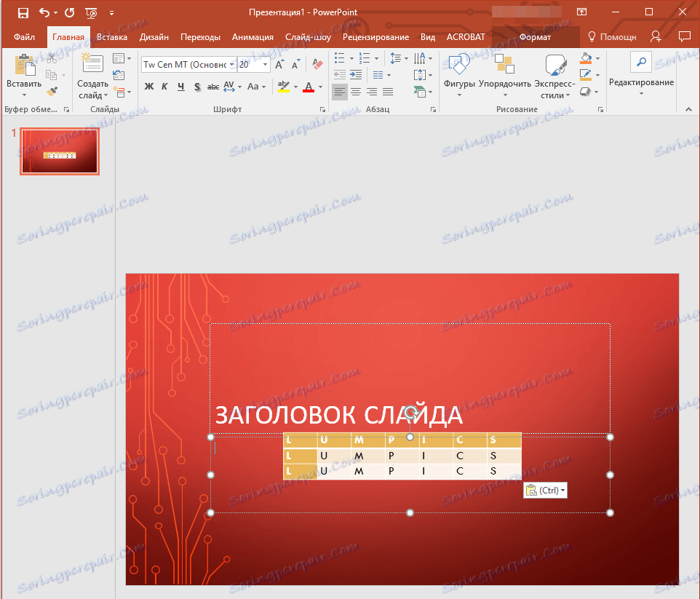The width and height of the screenshot is (700, 599).
Task: Toggle bold Ж formatting
Action: pyautogui.click(x=149, y=87)
